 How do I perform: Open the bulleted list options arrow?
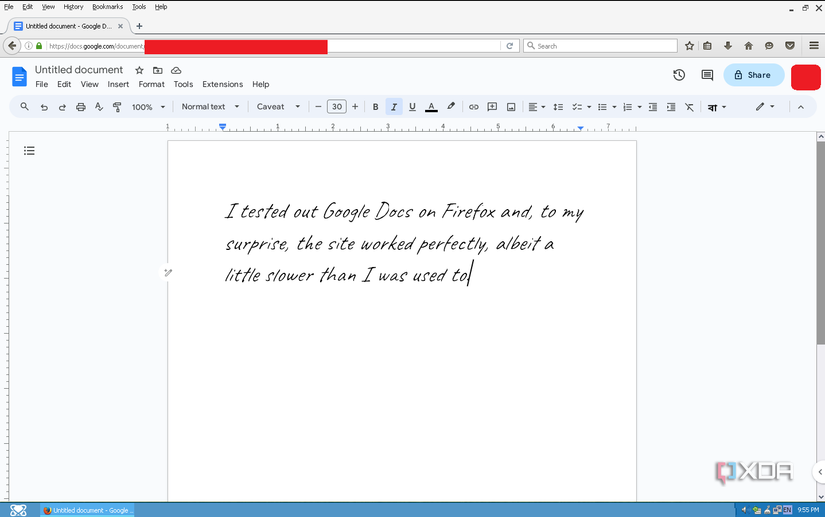tap(614, 107)
